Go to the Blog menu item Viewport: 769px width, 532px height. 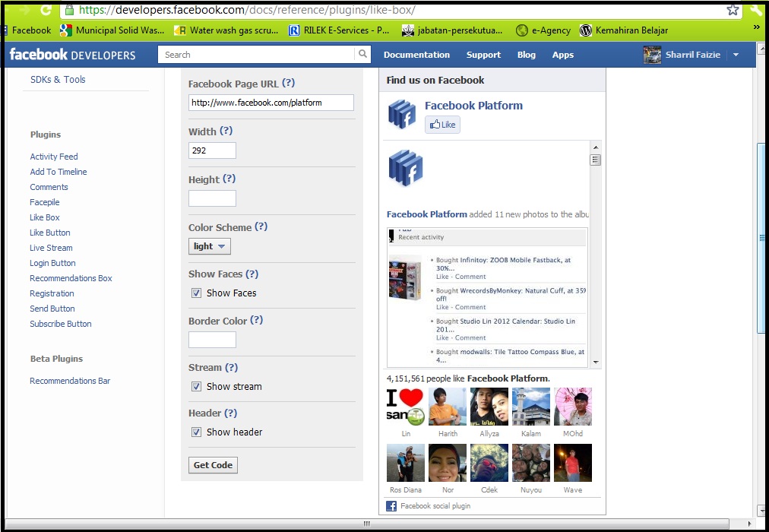coord(527,55)
